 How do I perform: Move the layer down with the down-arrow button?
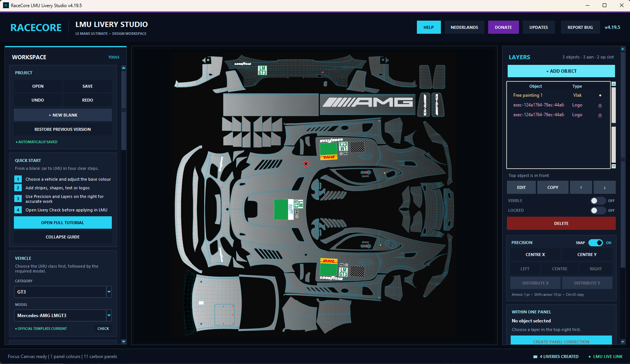coord(604,187)
